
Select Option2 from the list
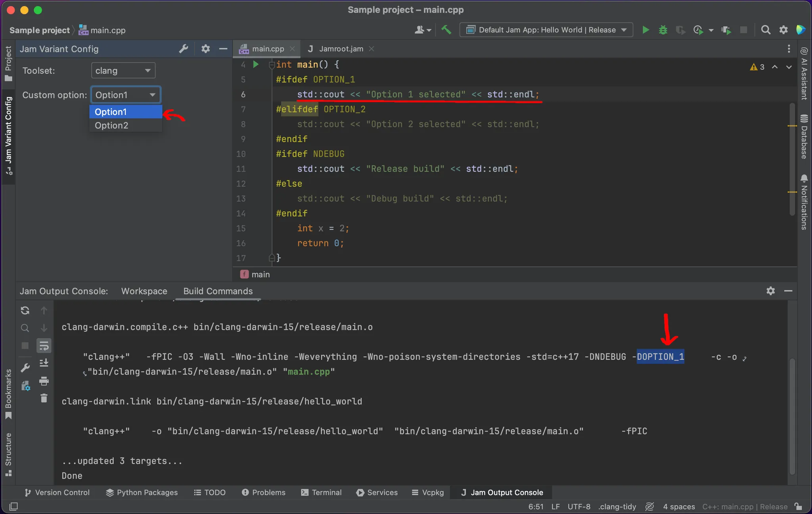(126, 125)
